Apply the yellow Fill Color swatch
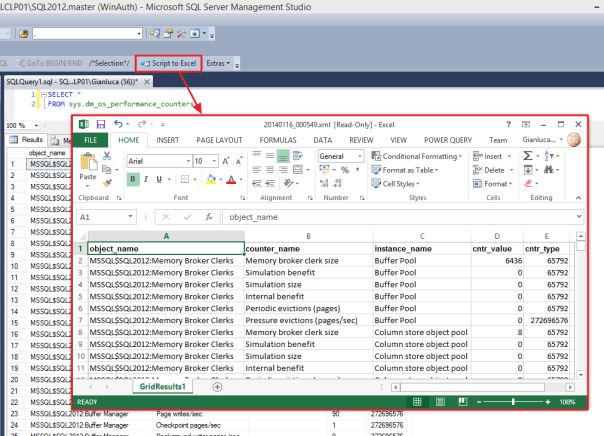The height and width of the screenshot is (436, 604). 211,179
